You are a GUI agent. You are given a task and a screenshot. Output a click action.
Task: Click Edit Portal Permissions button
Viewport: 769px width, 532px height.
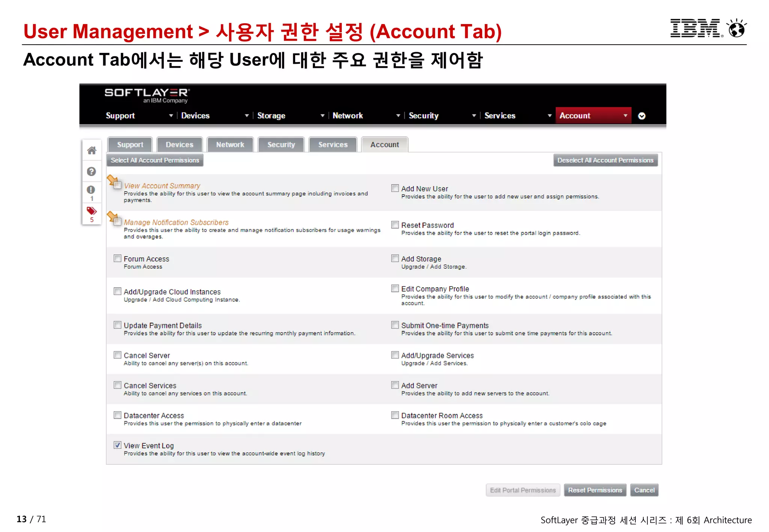point(523,490)
